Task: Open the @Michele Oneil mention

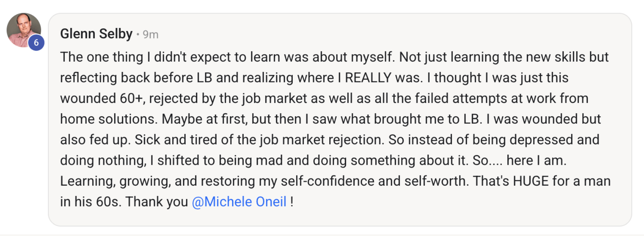Action: pos(239,202)
